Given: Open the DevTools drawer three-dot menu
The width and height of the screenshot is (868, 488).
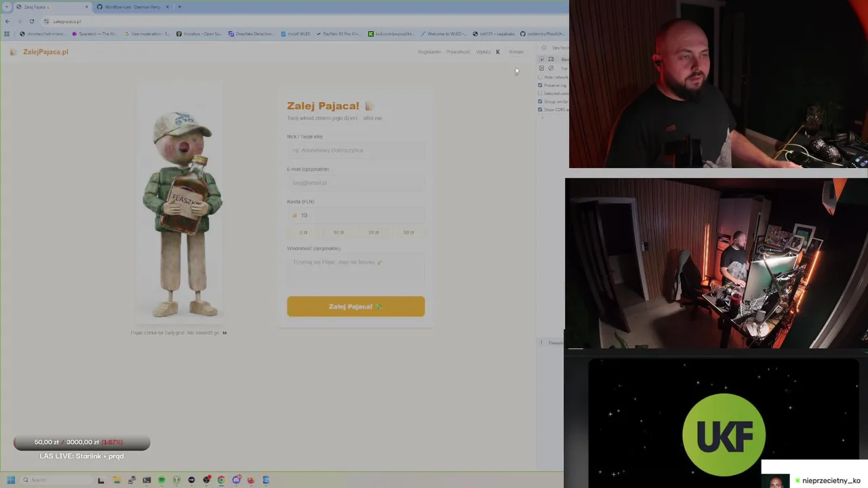Looking at the screenshot, I should click(541, 342).
